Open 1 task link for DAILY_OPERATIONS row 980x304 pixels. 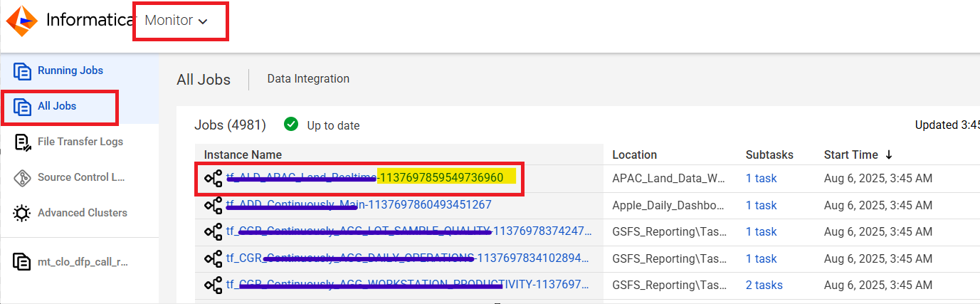coord(761,258)
